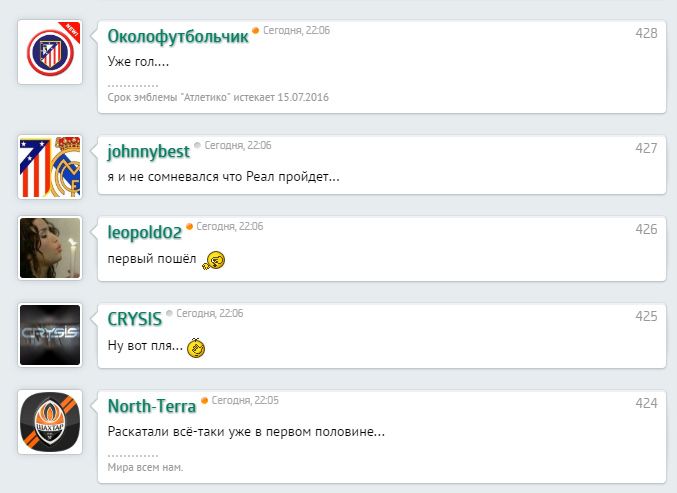The image size is (677, 493).
Task: Open the CRYSIS logo avatar
Action: tap(50, 335)
